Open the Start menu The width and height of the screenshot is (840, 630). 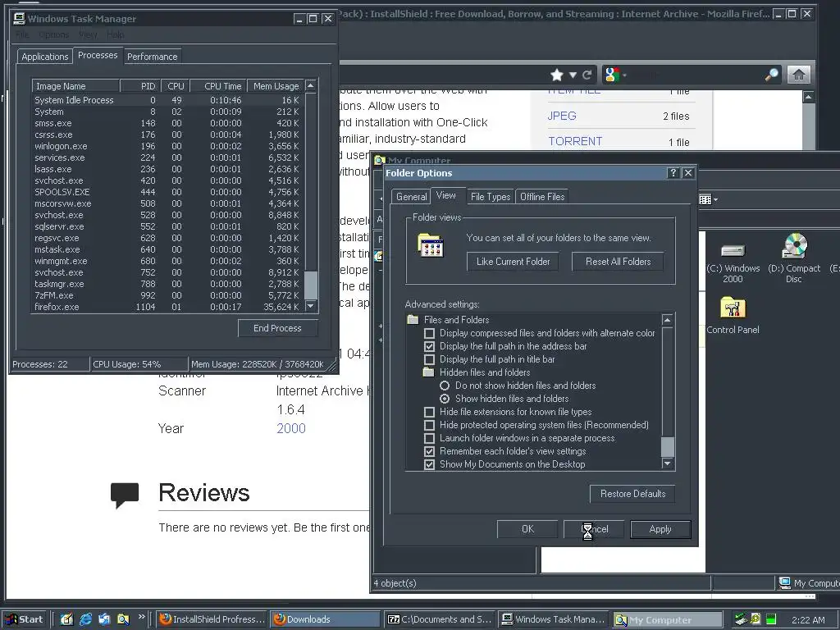tap(24, 619)
